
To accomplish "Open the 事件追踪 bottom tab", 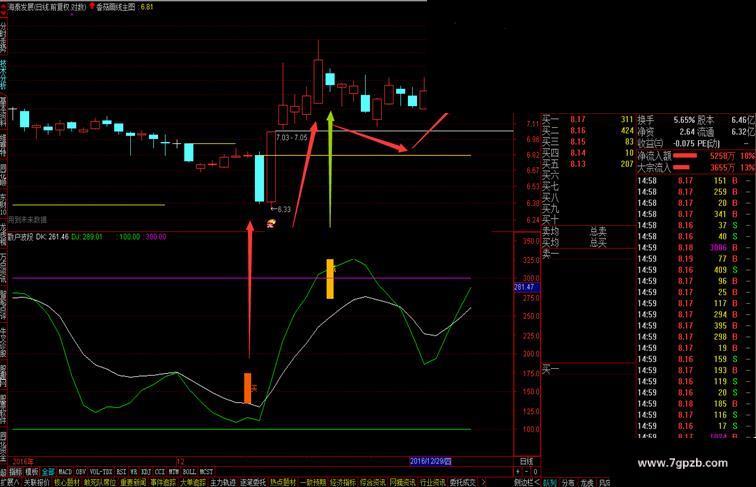I will coord(163,482).
